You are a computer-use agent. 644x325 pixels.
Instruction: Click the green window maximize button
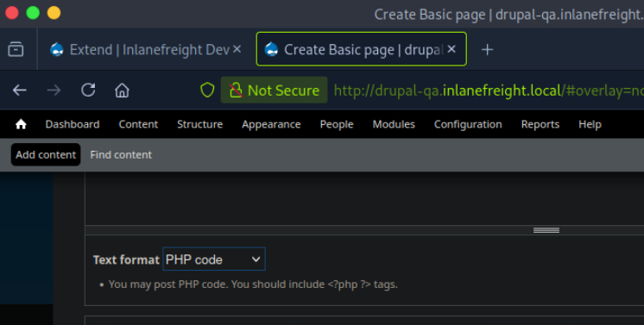pos(33,13)
